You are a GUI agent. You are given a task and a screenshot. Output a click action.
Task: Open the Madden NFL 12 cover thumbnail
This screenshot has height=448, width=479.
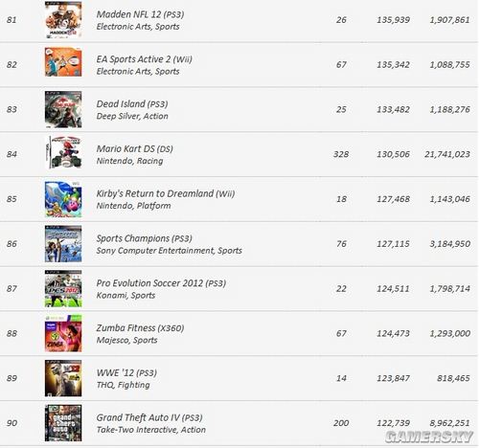(63, 20)
